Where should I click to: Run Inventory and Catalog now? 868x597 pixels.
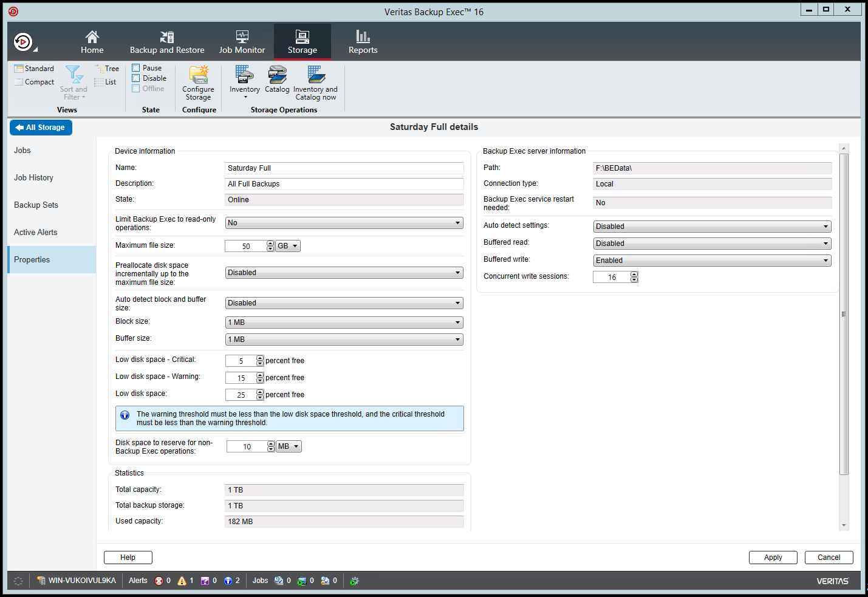coord(315,84)
